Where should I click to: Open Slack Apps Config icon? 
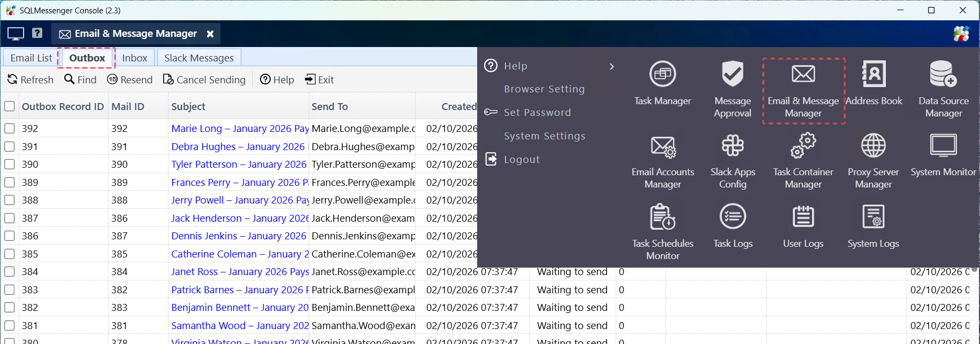[732, 145]
